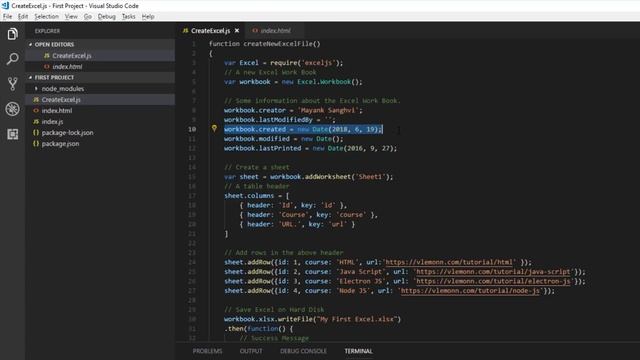This screenshot has width=640, height=360.
Task: Switch to the OUTPUT panel tab
Action: 251,351
